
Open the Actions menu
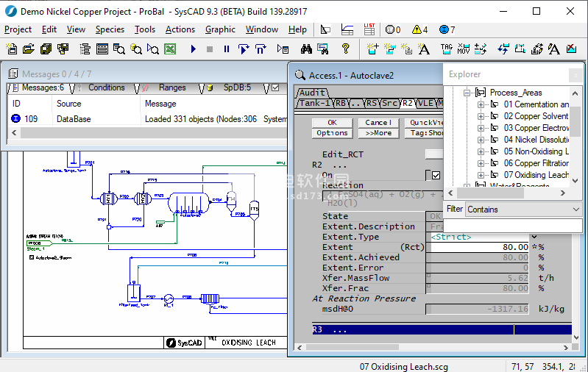(180, 29)
